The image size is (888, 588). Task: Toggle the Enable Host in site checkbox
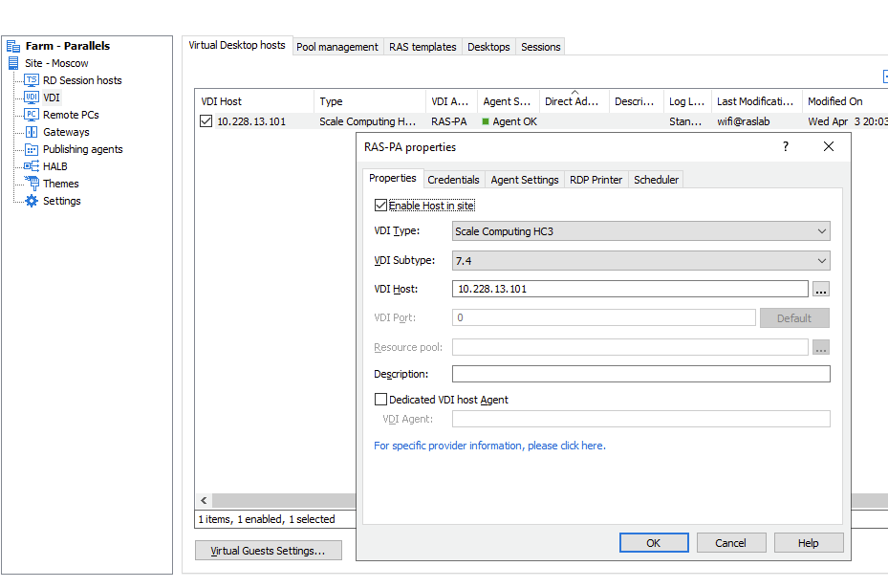(380, 205)
